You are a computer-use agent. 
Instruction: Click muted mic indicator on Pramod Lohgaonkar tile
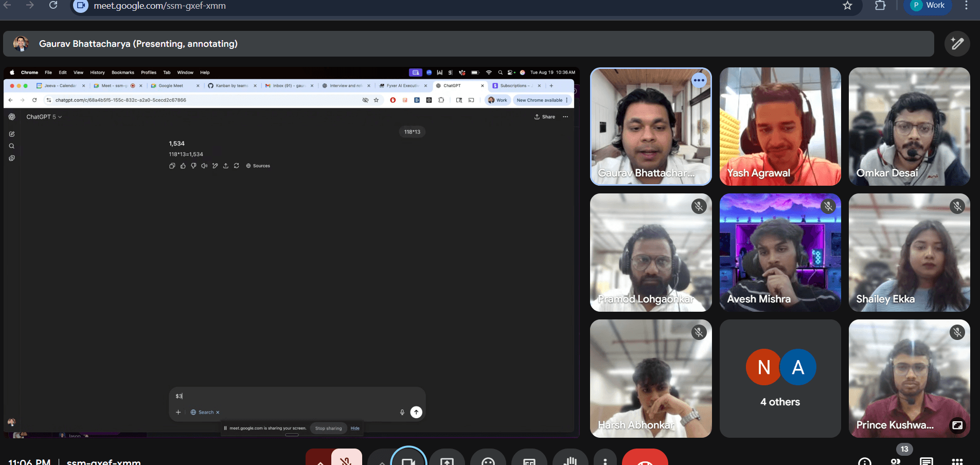pyautogui.click(x=699, y=206)
